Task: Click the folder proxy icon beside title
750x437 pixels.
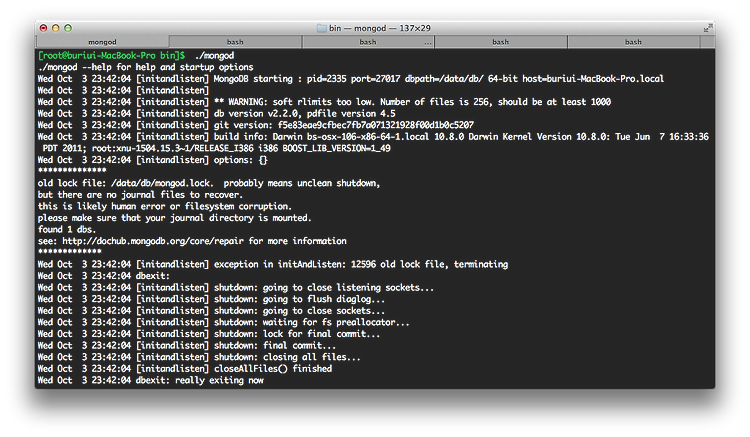Action: (x=321, y=28)
